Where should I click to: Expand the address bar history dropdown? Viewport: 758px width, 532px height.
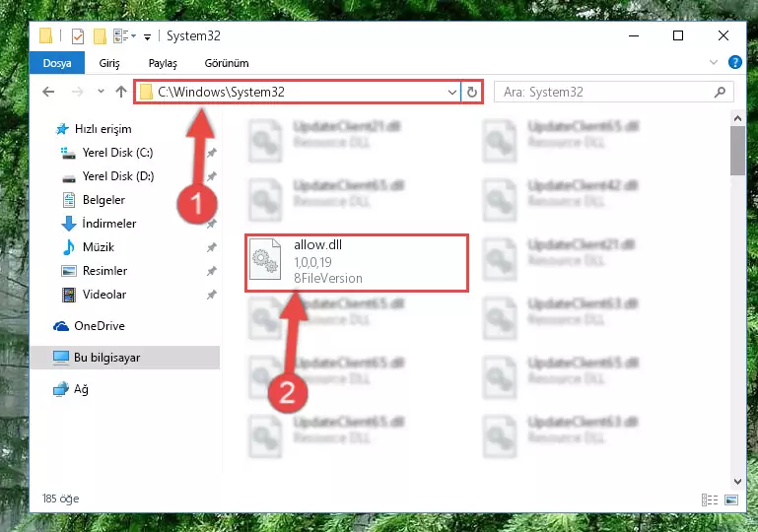(452, 92)
